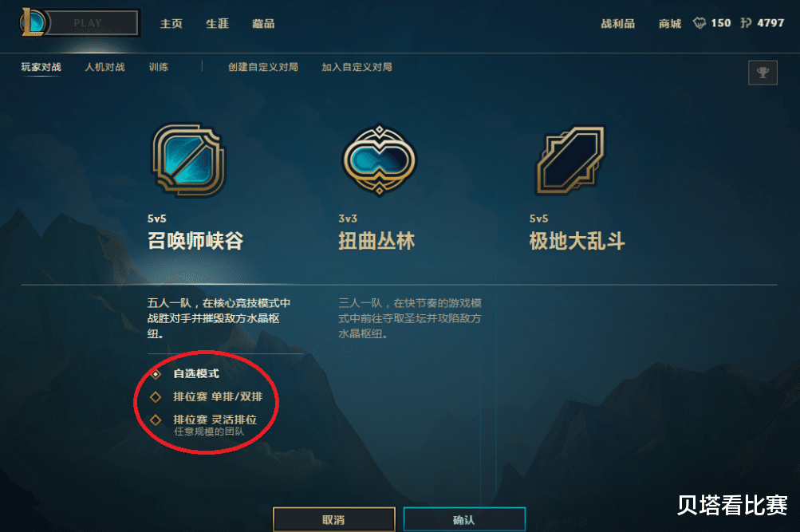The width and height of the screenshot is (800, 532).
Task: Click the blue essence icon beside 4797
Action: [746, 23]
